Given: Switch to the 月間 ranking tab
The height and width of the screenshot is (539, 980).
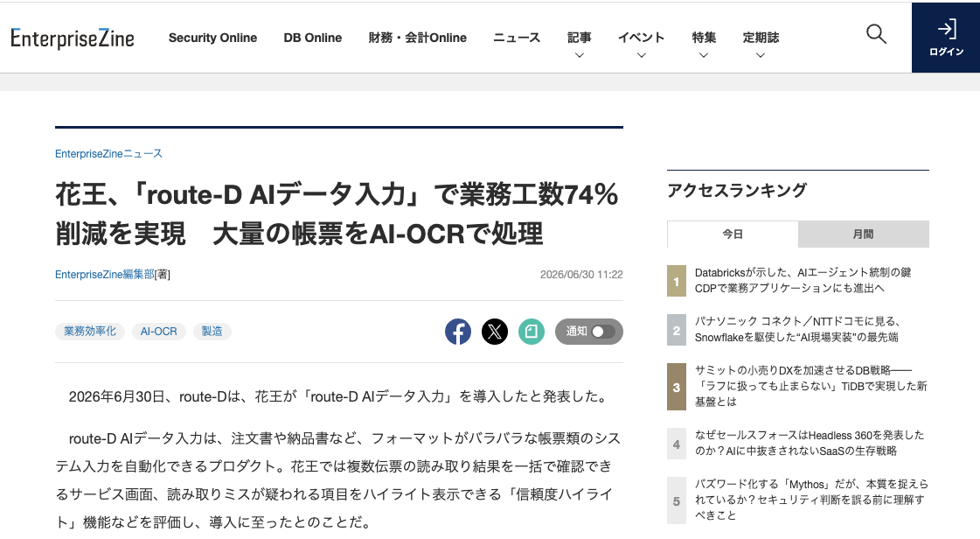Looking at the screenshot, I should pyautogui.click(x=864, y=234).
